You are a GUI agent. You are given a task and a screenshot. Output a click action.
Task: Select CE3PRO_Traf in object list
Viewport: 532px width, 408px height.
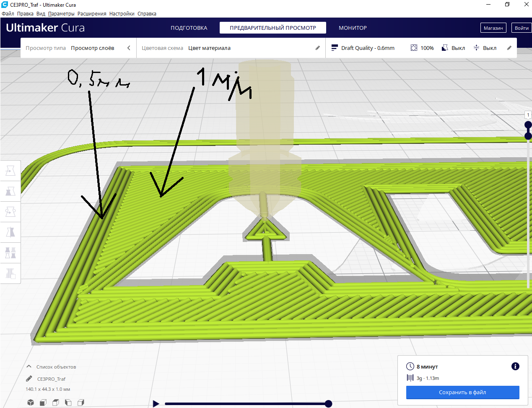click(x=51, y=379)
